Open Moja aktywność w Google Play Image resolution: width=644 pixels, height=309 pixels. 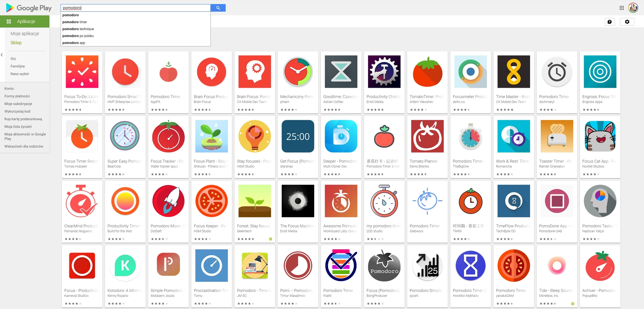(25, 136)
